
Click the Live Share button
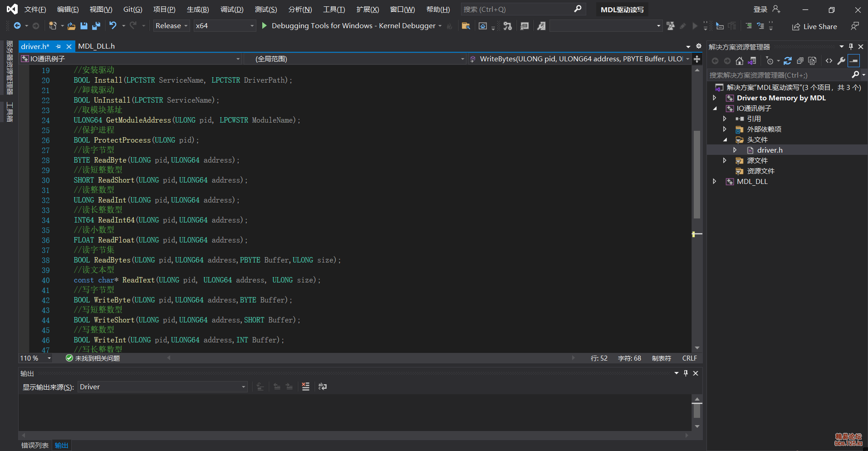pyautogui.click(x=814, y=27)
